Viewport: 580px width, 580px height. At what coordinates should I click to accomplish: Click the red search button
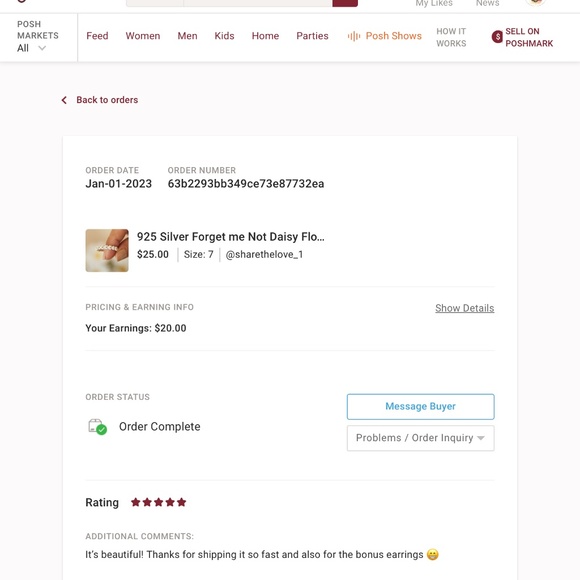[345, 3]
